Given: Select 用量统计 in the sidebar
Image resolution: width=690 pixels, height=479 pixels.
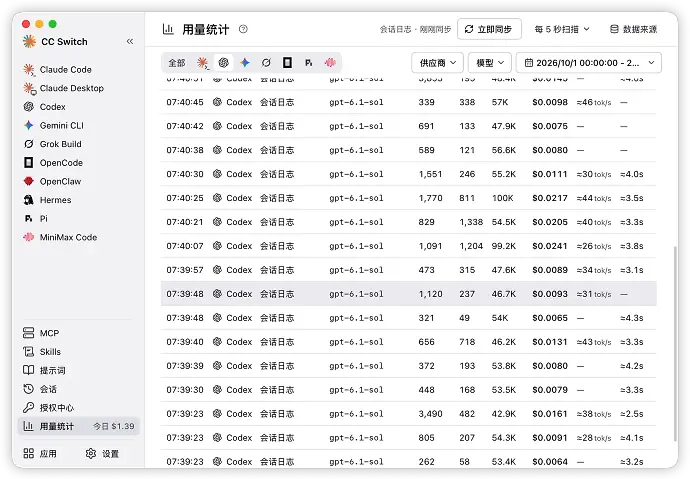Looking at the screenshot, I should click(78, 426).
